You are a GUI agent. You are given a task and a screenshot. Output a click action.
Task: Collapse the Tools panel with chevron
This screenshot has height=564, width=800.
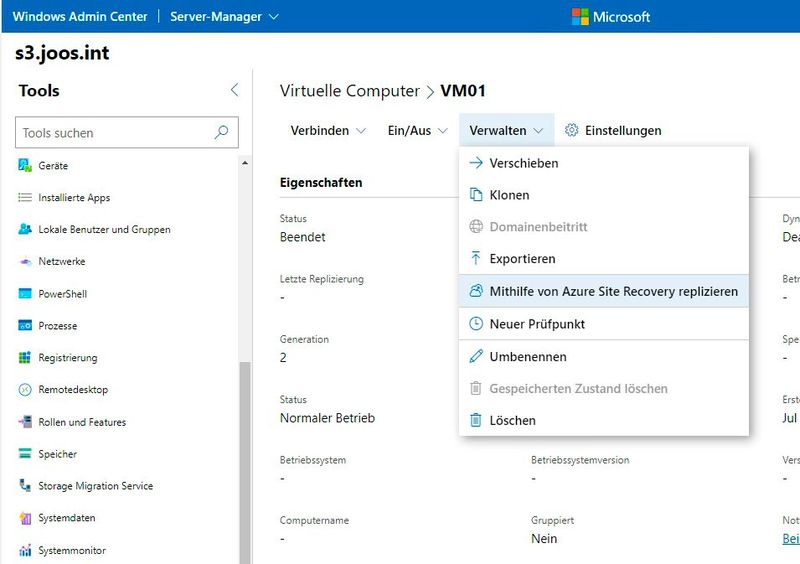(234, 90)
